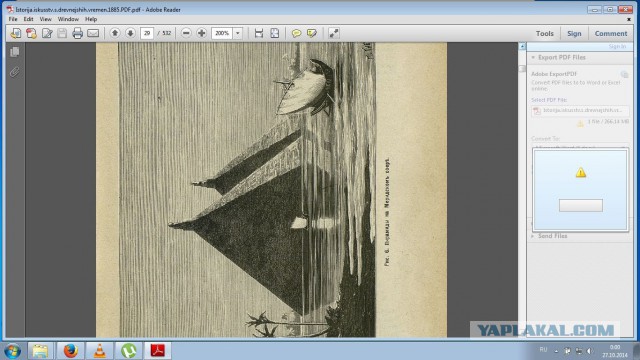
Task: Open the Window menu
Action: pyautogui.click(x=68, y=19)
